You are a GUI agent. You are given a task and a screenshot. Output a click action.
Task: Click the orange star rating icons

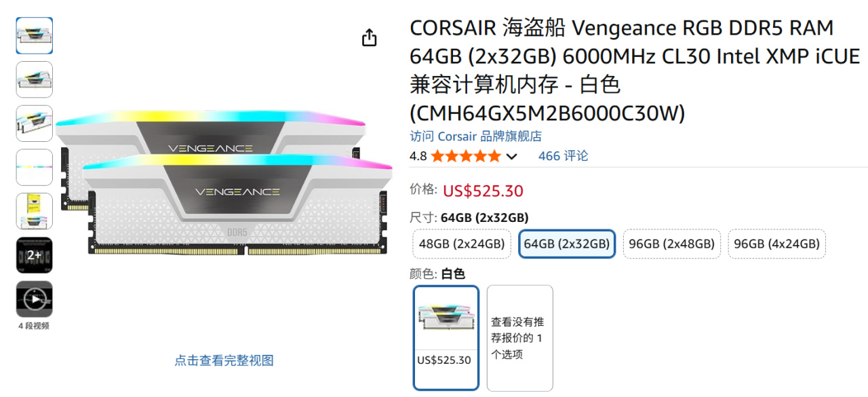coord(465,157)
